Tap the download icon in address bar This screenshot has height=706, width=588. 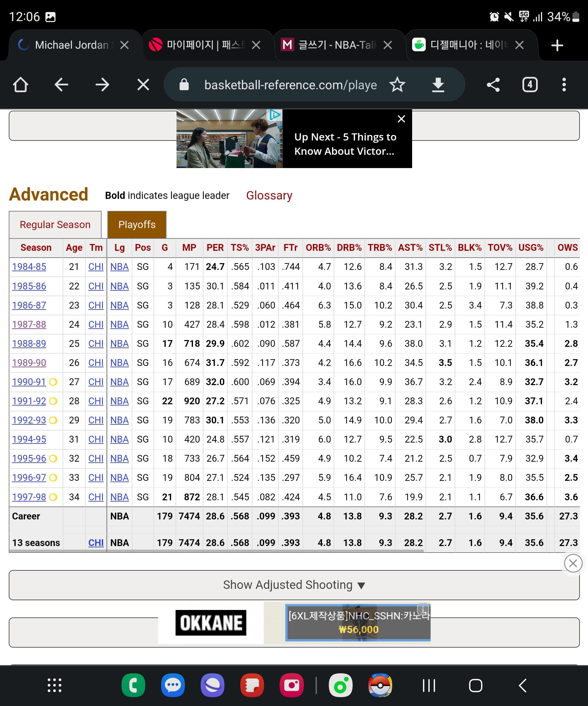[438, 85]
